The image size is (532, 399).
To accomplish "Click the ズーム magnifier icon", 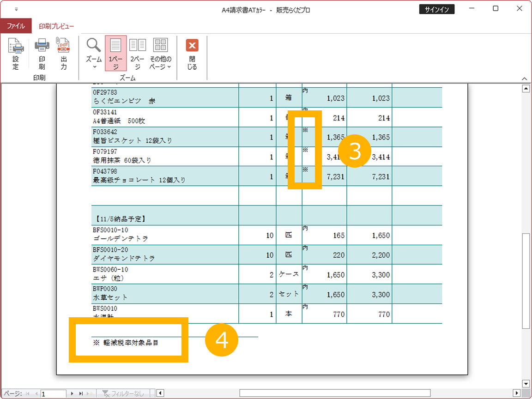I will pos(94,45).
